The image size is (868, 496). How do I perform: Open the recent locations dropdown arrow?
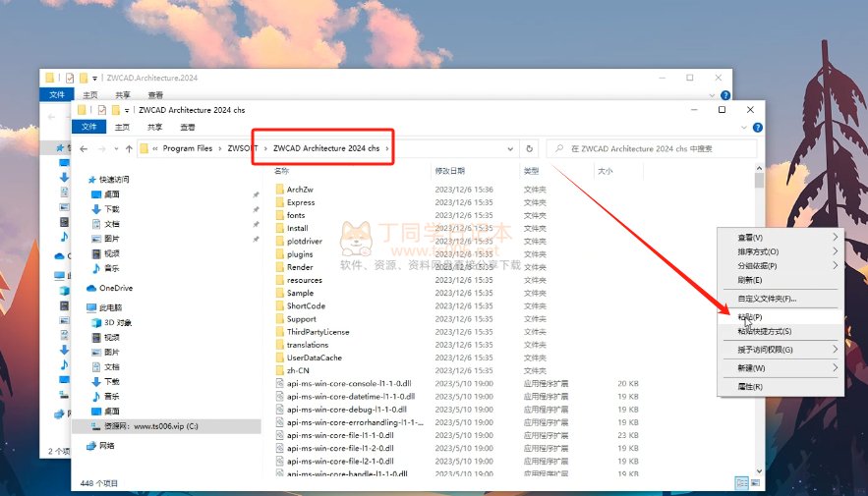(x=114, y=148)
